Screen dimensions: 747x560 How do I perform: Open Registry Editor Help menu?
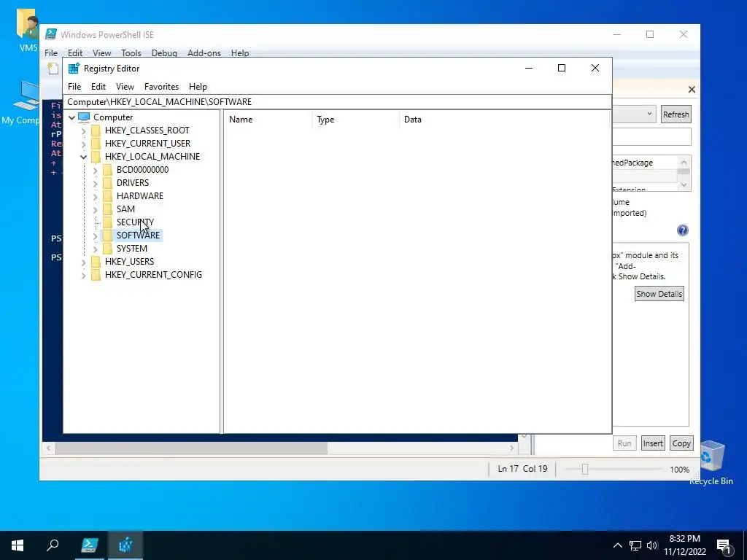[x=198, y=87]
